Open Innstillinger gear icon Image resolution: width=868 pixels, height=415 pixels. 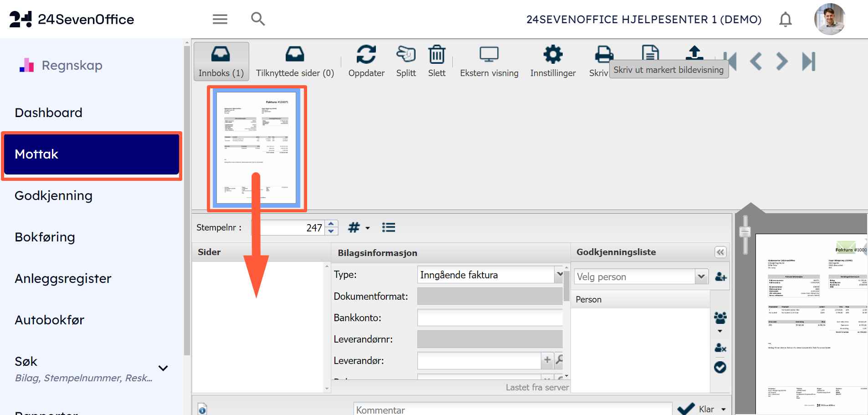coord(553,55)
